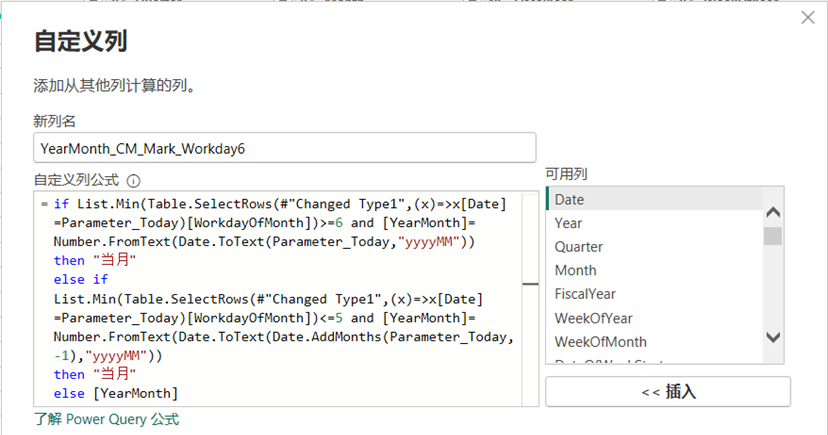Click the 'else [YearMonth]' formula line
The width and height of the screenshot is (828, 435).
(x=116, y=394)
